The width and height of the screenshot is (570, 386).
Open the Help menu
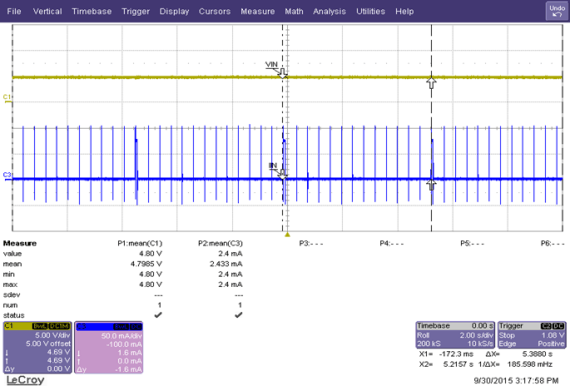click(x=404, y=11)
